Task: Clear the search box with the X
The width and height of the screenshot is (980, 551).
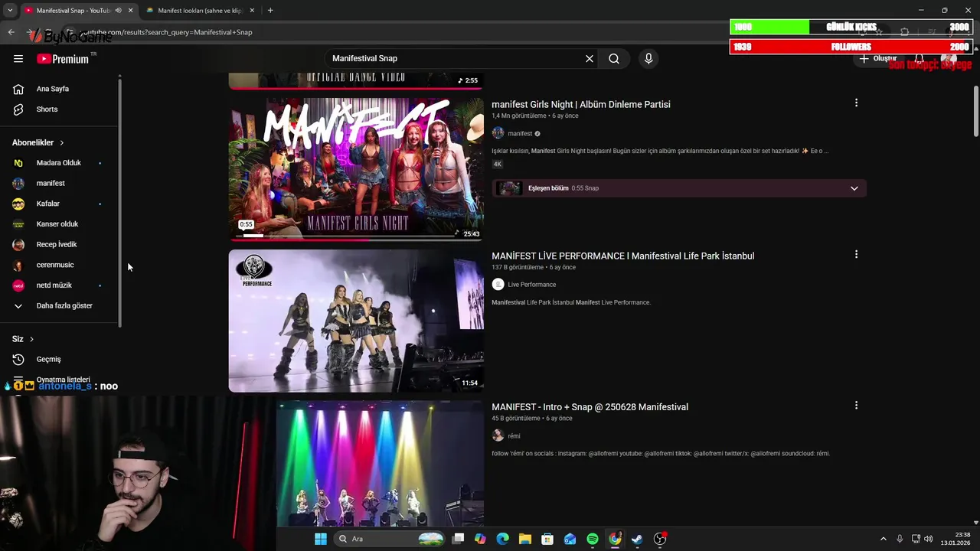Action: 590,58
